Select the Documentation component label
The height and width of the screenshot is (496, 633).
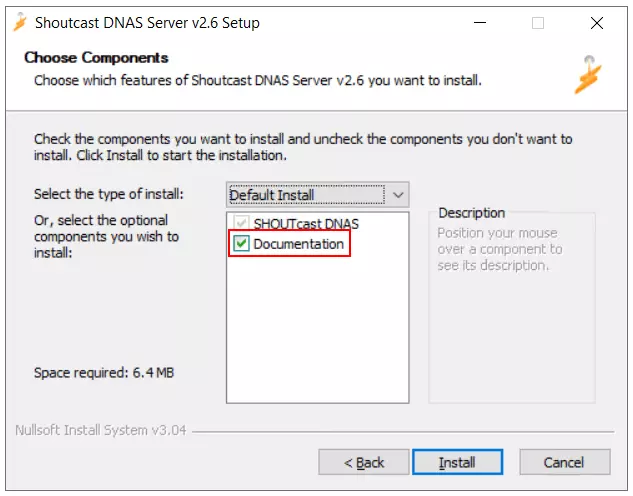(298, 244)
